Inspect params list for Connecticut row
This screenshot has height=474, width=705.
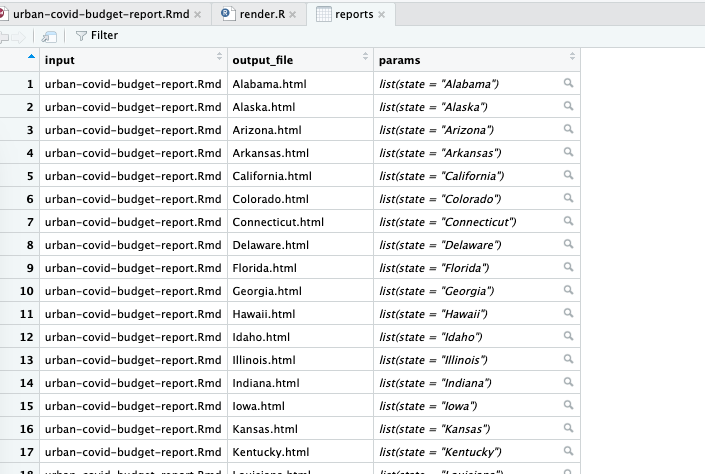pyautogui.click(x=568, y=221)
